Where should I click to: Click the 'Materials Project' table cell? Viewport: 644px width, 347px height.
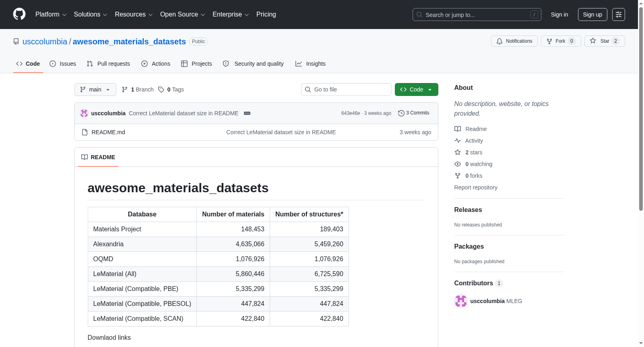pyautogui.click(x=142, y=229)
